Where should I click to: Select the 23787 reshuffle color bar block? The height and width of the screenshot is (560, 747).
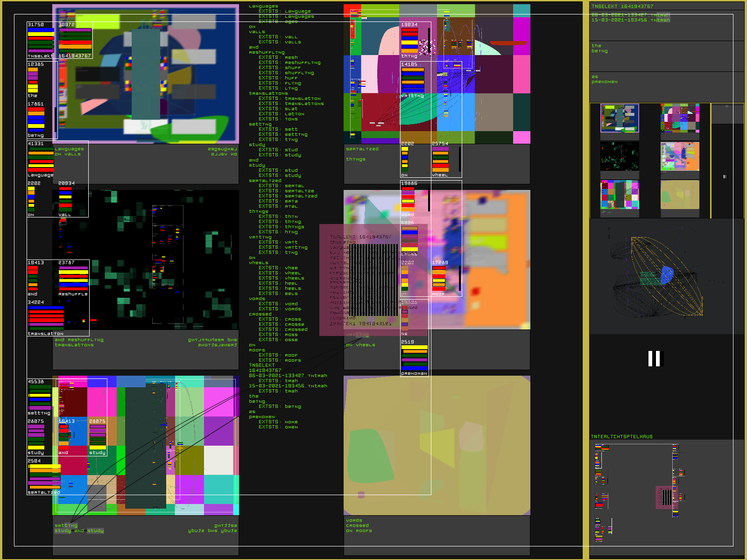pyautogui.click(x=73, y=278)
